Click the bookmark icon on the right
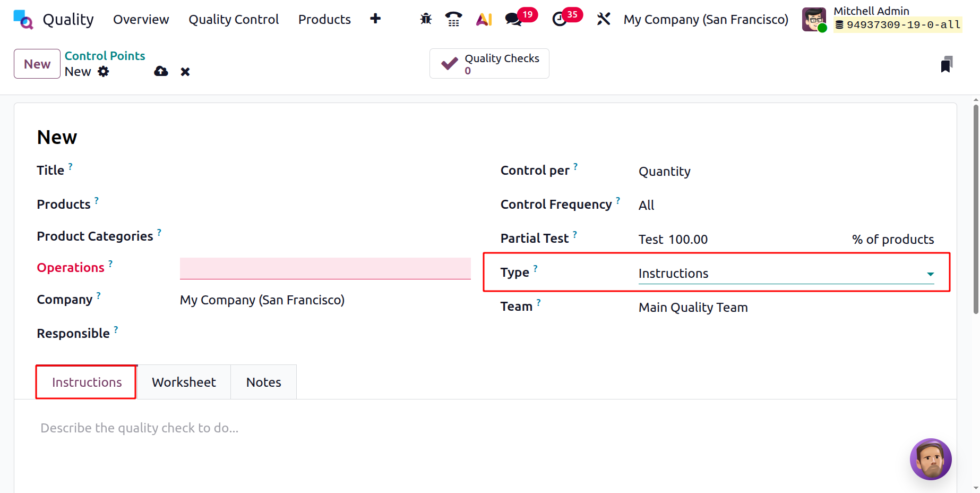Image resolution: width=980 pixels, height=493 pixels. click(948, 64)
